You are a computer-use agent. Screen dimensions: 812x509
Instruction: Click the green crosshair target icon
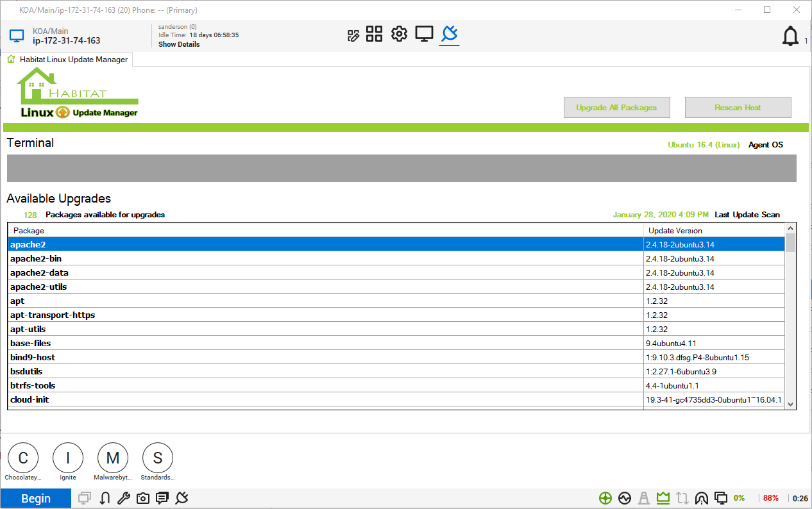(605, 498)
